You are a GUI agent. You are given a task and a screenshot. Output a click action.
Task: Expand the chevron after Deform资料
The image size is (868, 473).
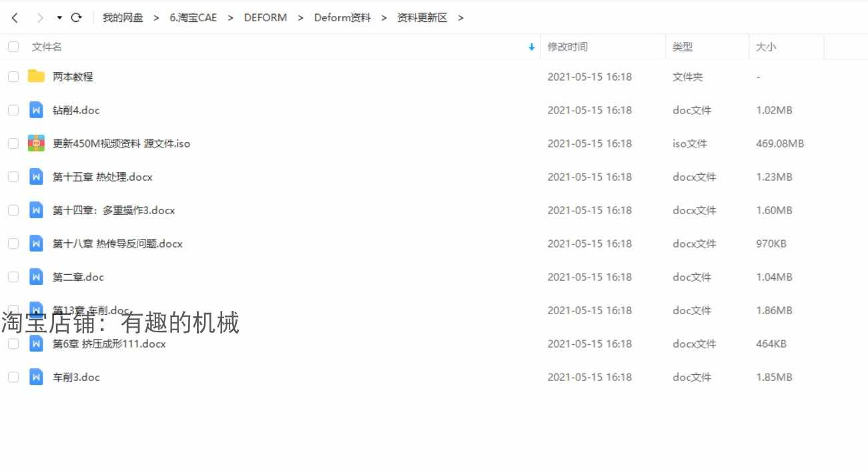point(384,18)
